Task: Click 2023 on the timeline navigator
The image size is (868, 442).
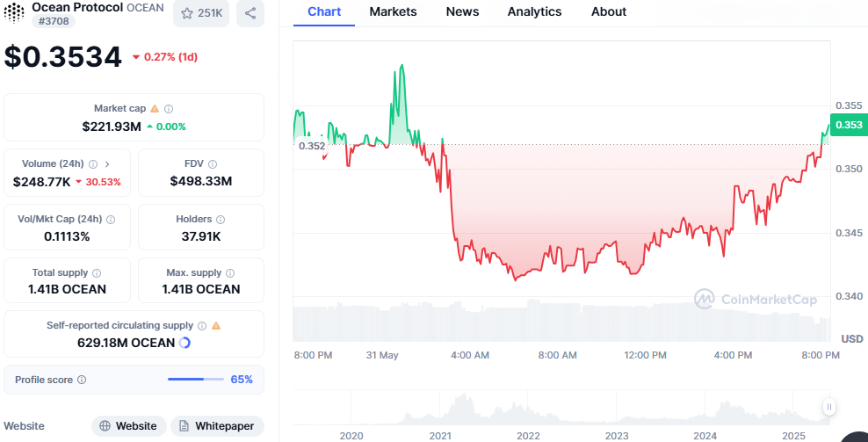Action: tap(617, 436)
